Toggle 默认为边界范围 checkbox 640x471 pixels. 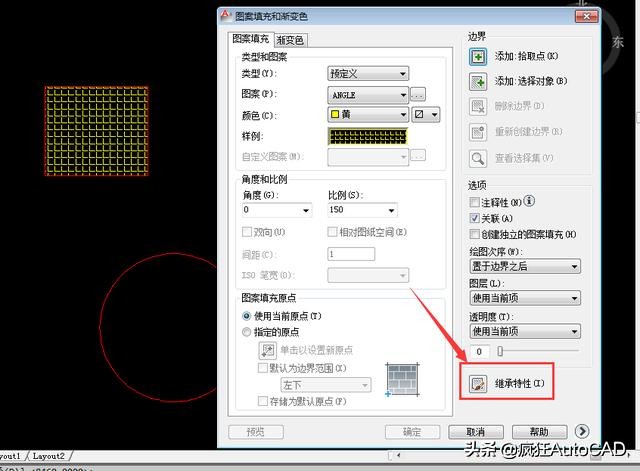(262, 368)
